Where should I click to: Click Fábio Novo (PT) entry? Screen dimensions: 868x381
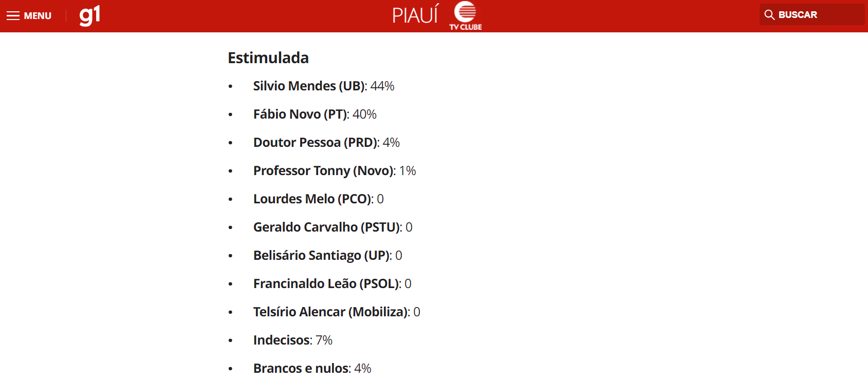[x=315, y=114]
